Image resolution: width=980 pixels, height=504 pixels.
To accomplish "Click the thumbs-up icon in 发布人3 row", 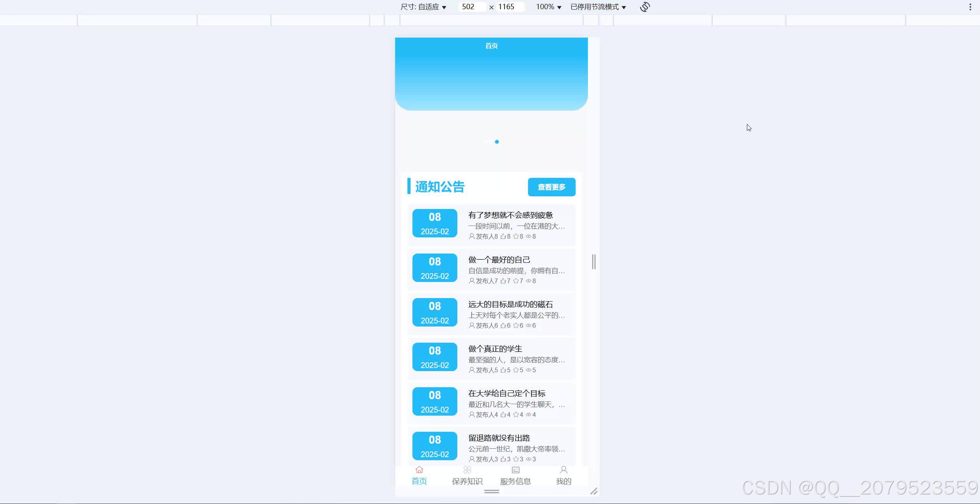I will 503,459.
